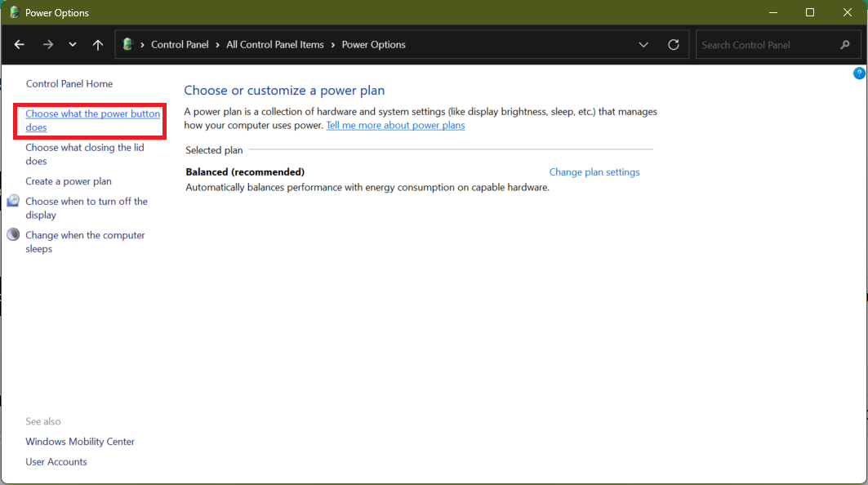Click the Forward navigation arrow
Viewport: 868px width, 485px height.
tap(47, 45)
